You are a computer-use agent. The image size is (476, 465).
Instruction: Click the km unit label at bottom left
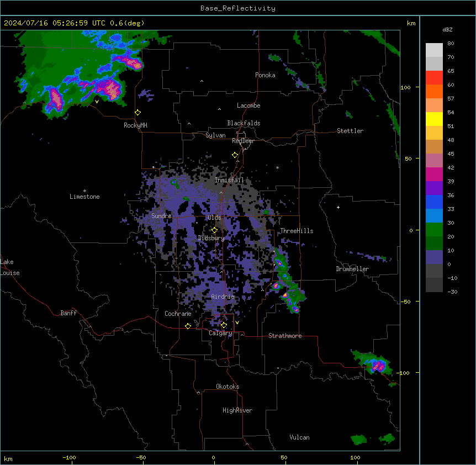coord(8,459)
